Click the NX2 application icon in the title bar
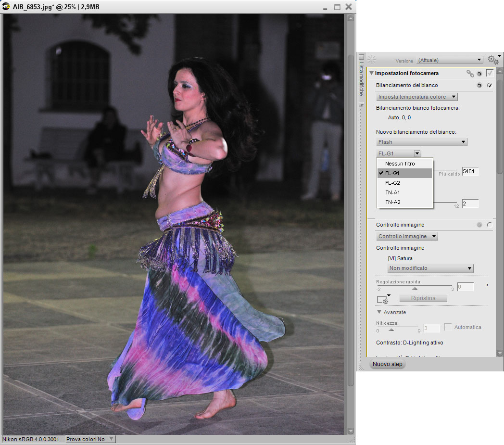 click(6, 6)
